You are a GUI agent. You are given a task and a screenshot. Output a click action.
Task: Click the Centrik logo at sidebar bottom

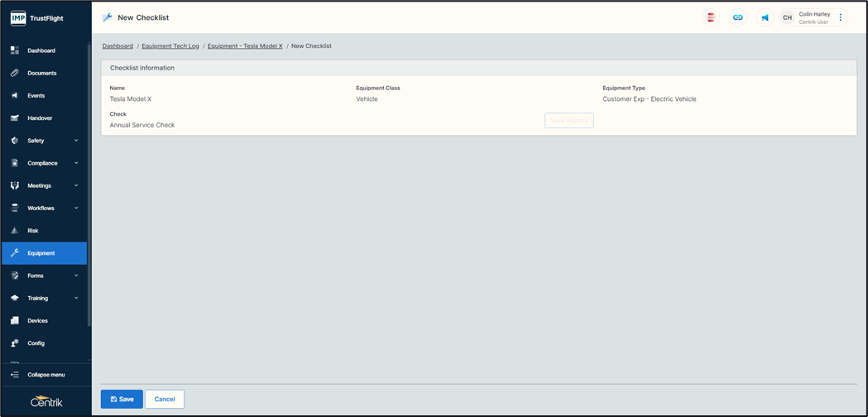pos(46,403)
